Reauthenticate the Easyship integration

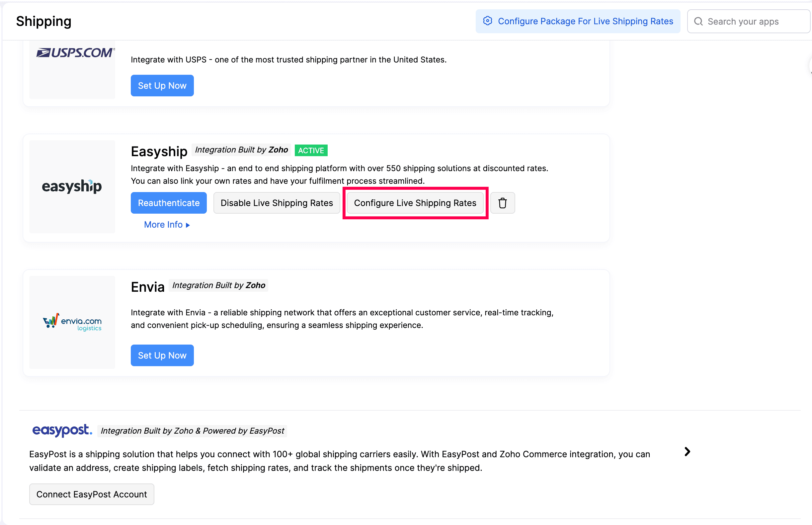[x=169, y=203]
